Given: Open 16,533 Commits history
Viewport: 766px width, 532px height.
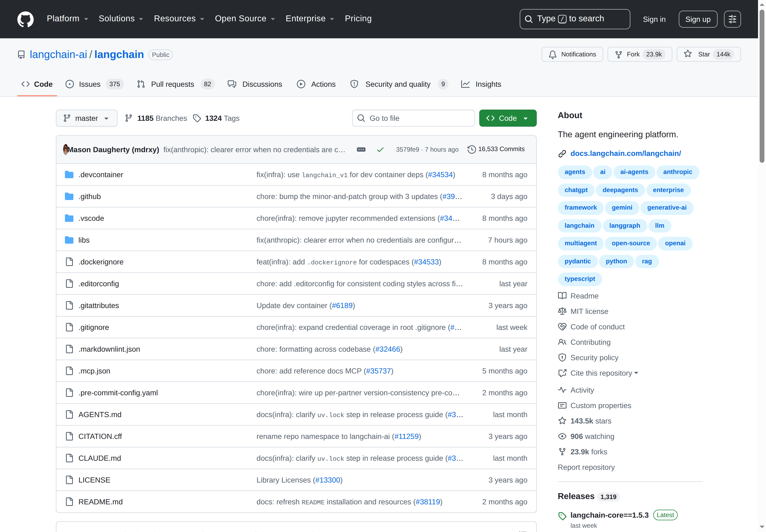Looking at the screenshot, I should (496, 149).
